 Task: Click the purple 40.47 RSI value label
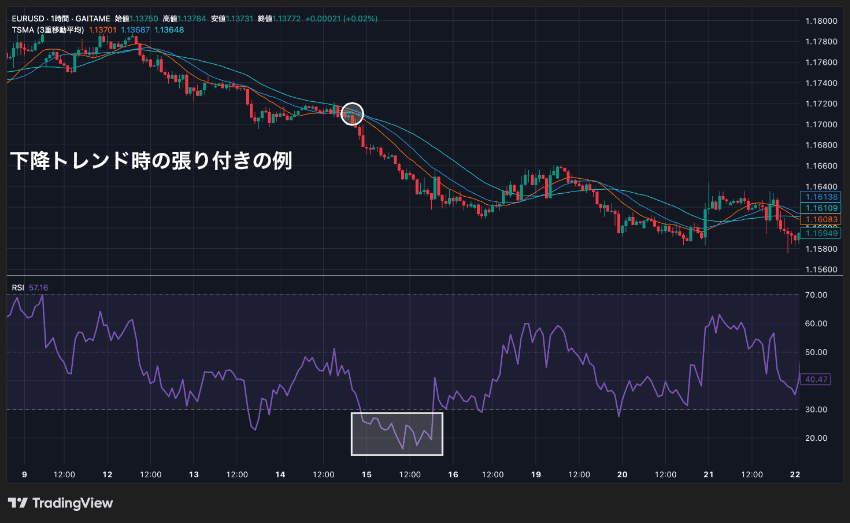(816, 379)
